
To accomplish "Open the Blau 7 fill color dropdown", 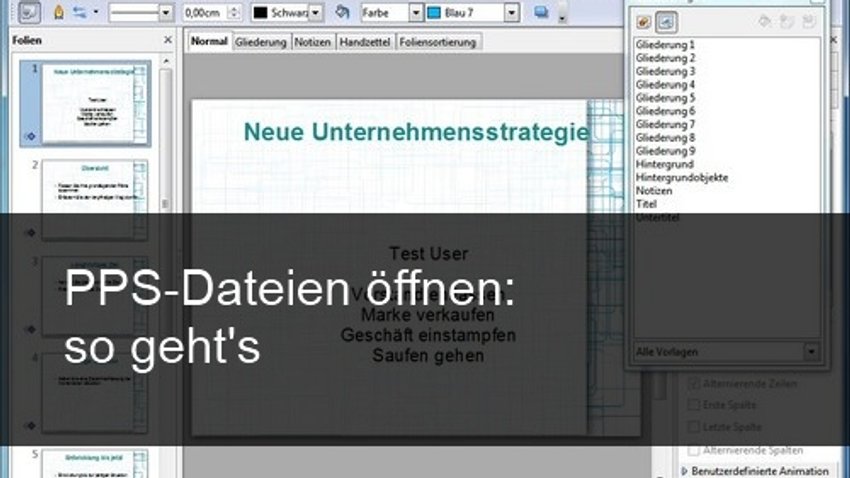I will pos(511,12).
